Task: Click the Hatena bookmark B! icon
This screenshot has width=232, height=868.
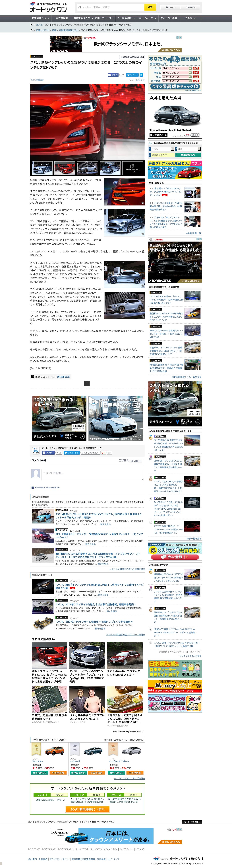Action: point(141,75)
